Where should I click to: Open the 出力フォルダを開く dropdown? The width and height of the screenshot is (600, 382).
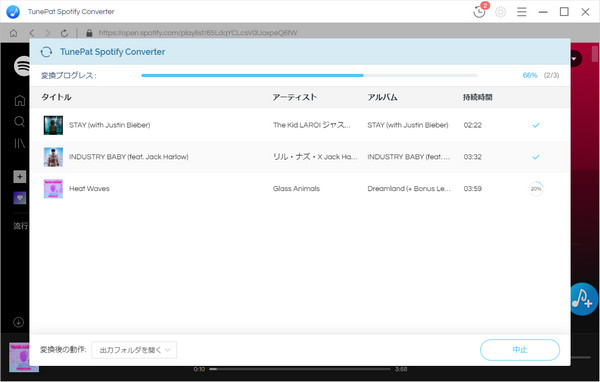pyautogui.click(x=134, y=350)
